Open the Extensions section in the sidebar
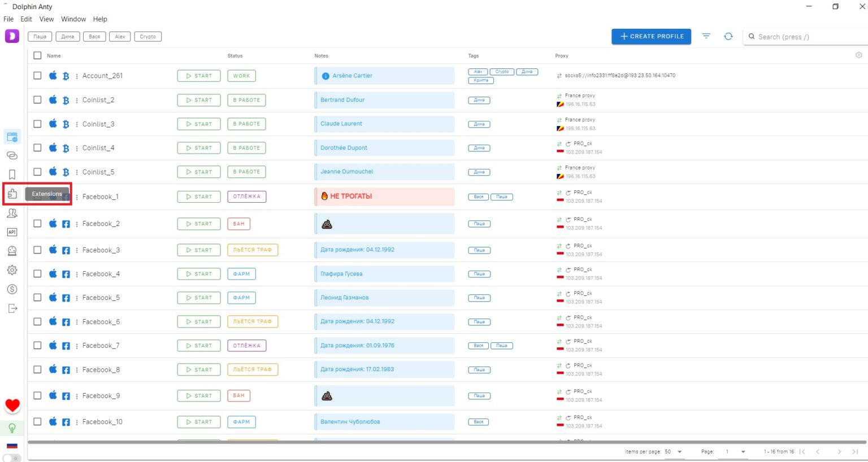 click(12, 194)
